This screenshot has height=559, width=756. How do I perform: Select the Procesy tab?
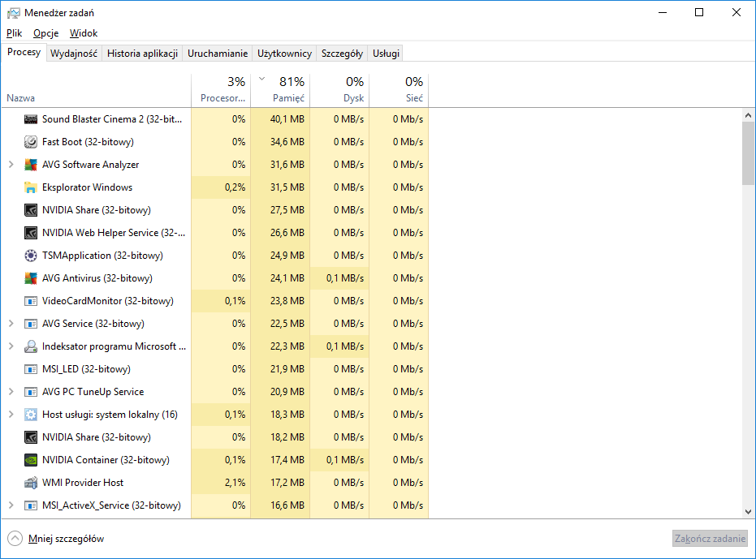24,52
